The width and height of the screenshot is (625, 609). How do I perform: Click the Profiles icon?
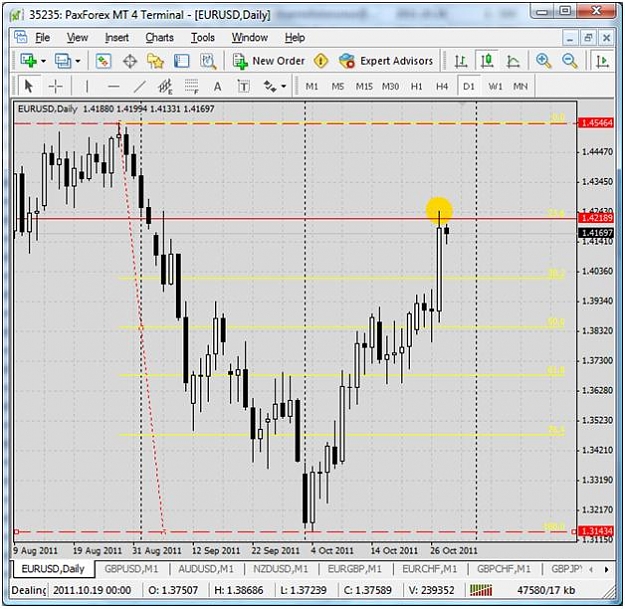coord(63,61)
